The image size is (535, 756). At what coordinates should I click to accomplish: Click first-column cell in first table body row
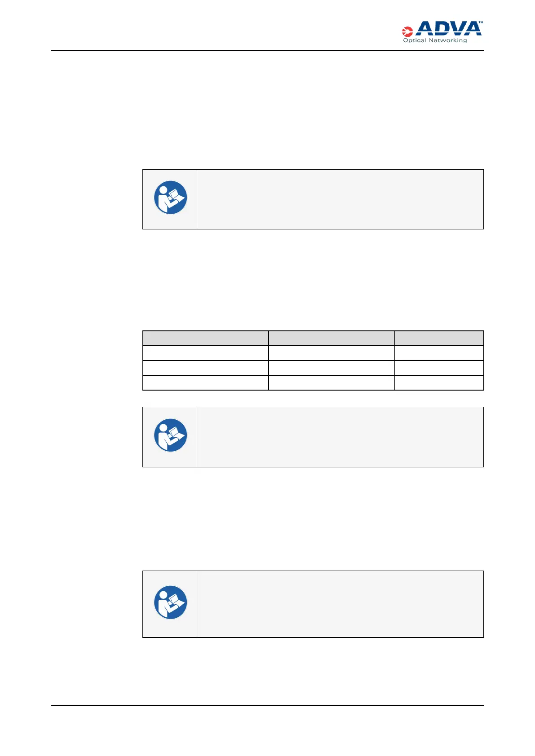tap(205, 353)
